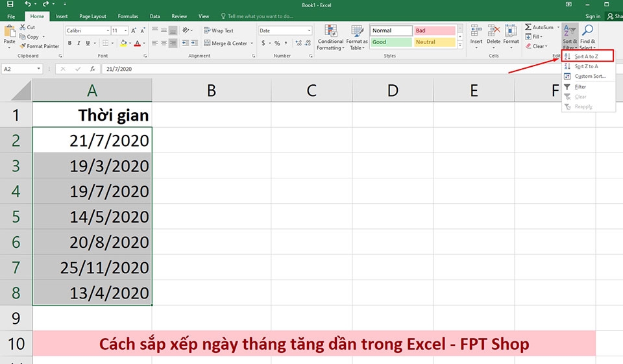This screenshot has width=623, height=364.
Task: Open the font size 11 dropdown
Action: pos(125,30)
